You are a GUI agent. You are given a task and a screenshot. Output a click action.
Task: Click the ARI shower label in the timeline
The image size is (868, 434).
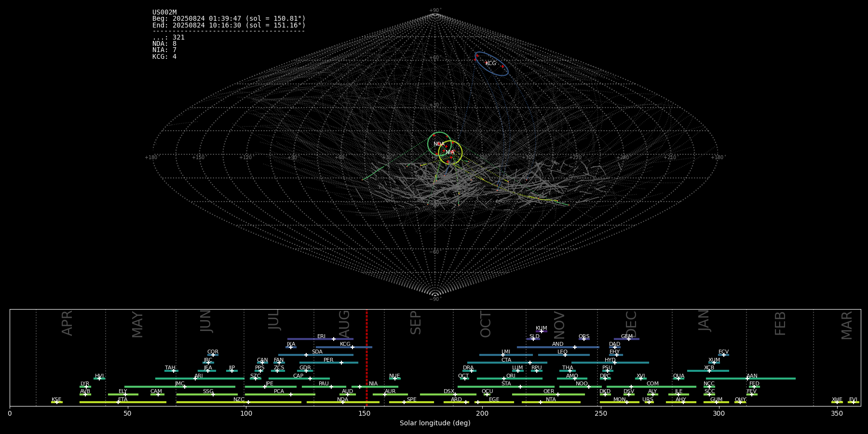click(199, 376)
